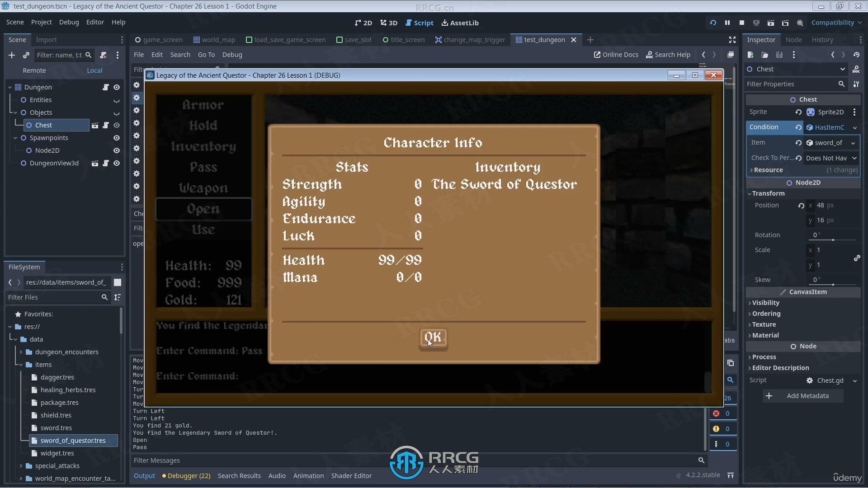The height and width of the screenshot is (488, 868).
Task: Toggle visibility of Spawnpoints node
Action: point(117,138)
